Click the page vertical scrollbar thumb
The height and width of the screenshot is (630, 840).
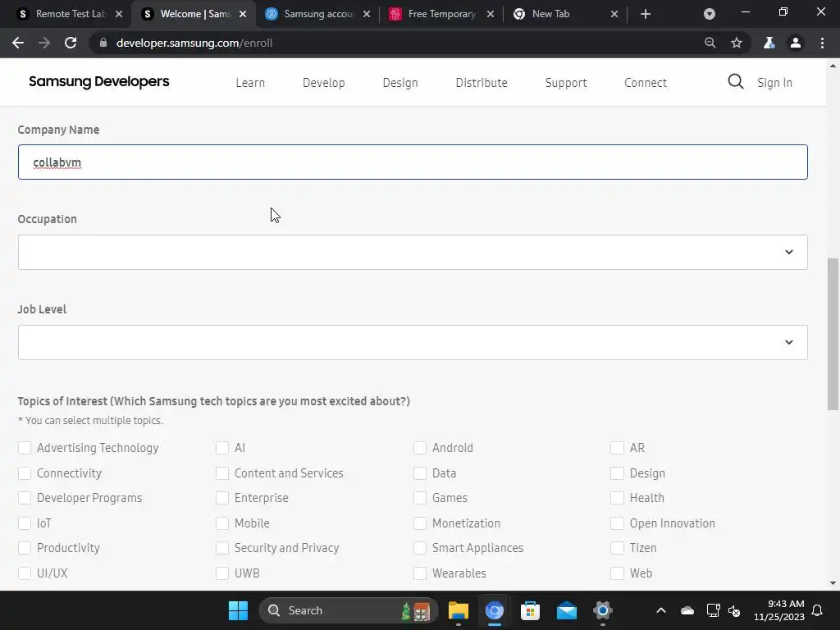point(833,335)
